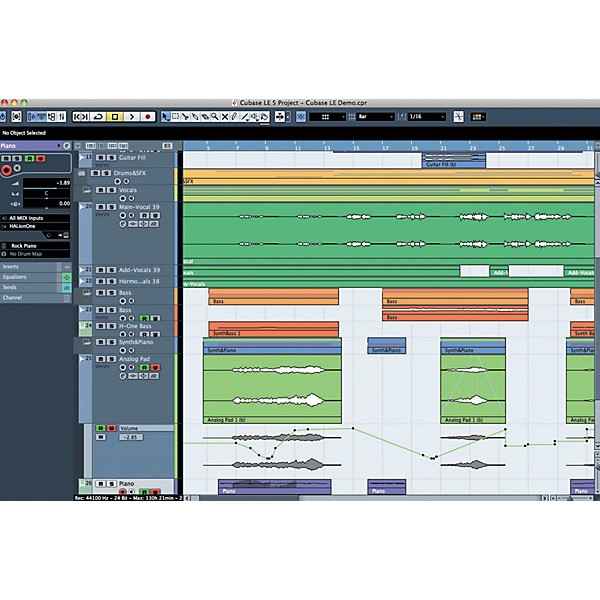Enable record on Main-Vocal 39 track
The image size is (600, 600).
[122, 215]
